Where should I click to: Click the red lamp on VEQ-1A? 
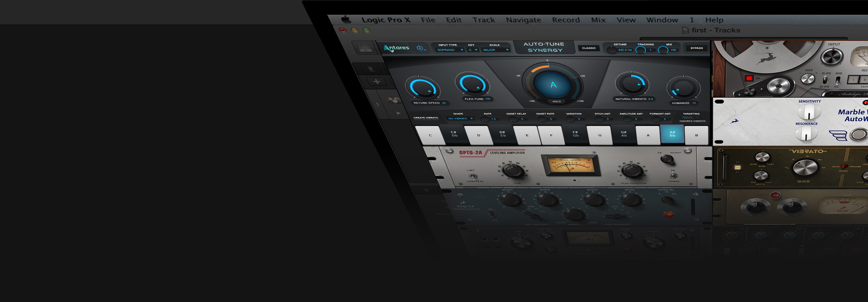668,214
